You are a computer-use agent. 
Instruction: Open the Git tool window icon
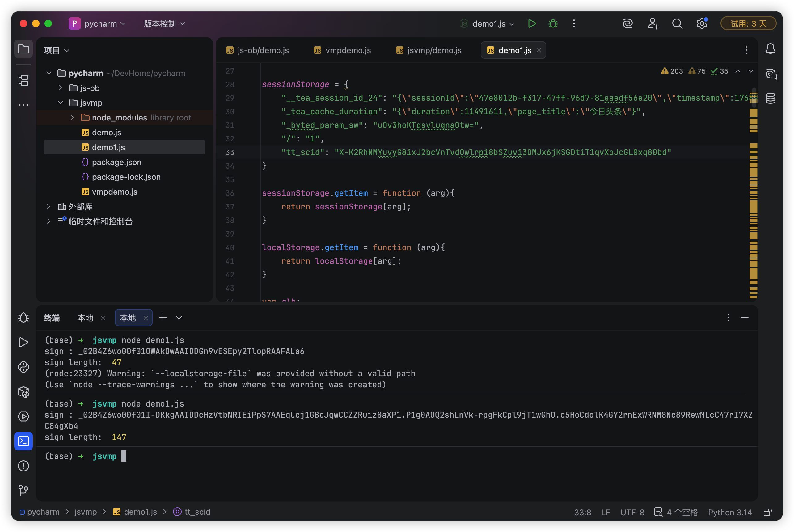pos(23,490)
